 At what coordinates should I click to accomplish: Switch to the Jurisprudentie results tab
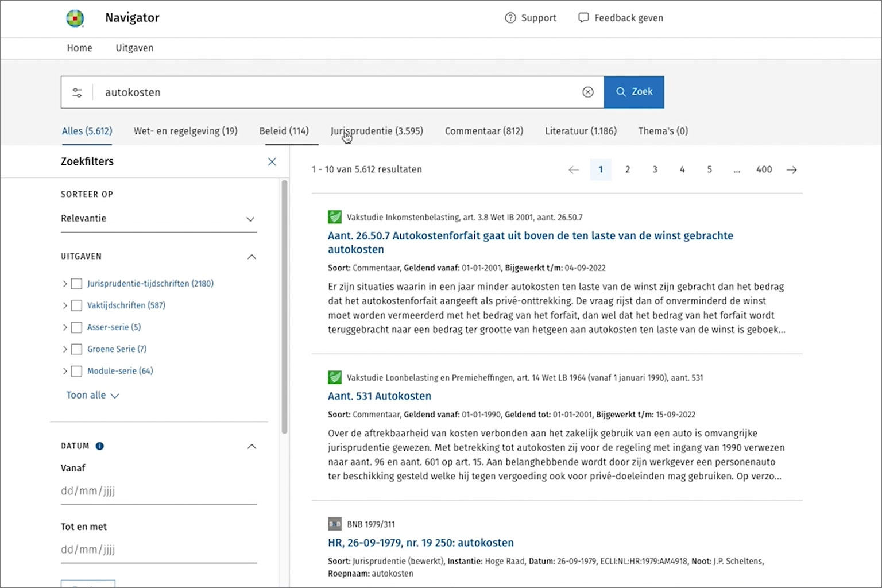tap(377, 131)
